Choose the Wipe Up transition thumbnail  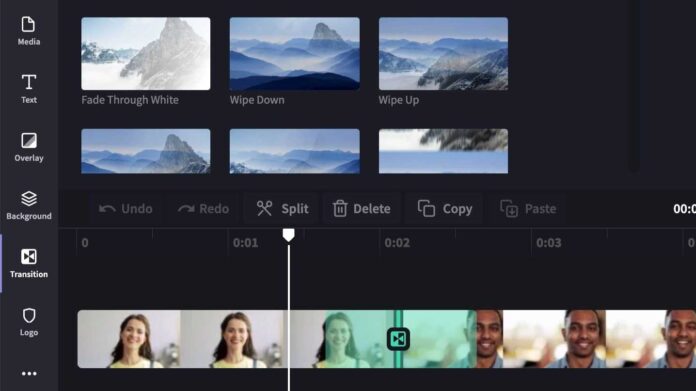pyautogui.click(x=443, y=54)
